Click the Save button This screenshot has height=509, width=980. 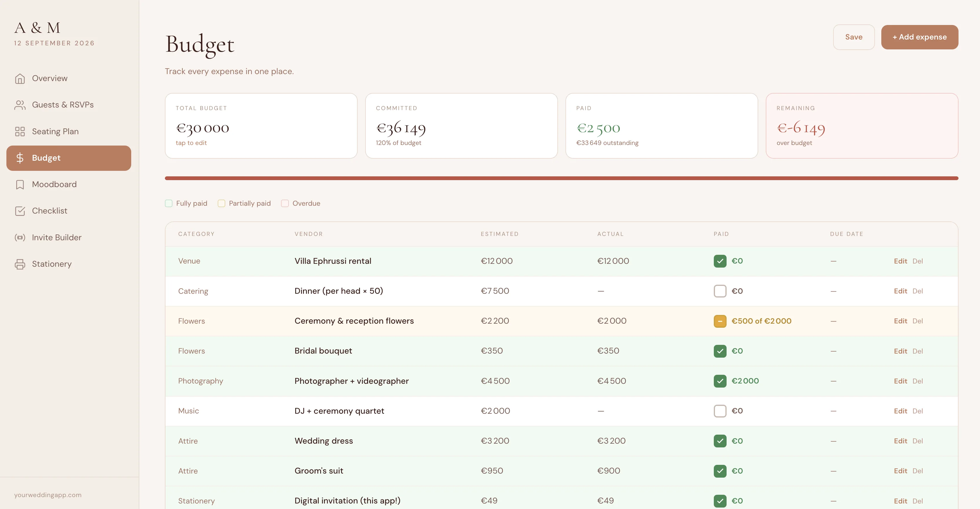[x=854, y=37]
